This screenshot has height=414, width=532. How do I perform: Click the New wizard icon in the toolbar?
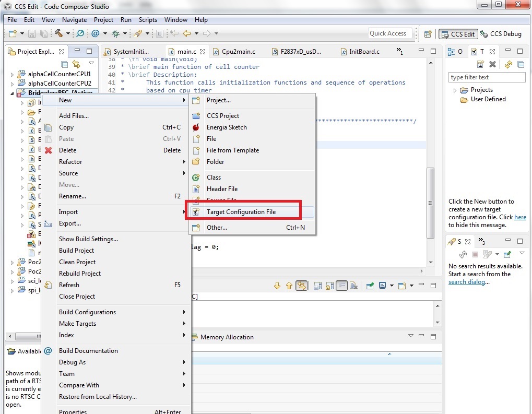click(13, 33)
